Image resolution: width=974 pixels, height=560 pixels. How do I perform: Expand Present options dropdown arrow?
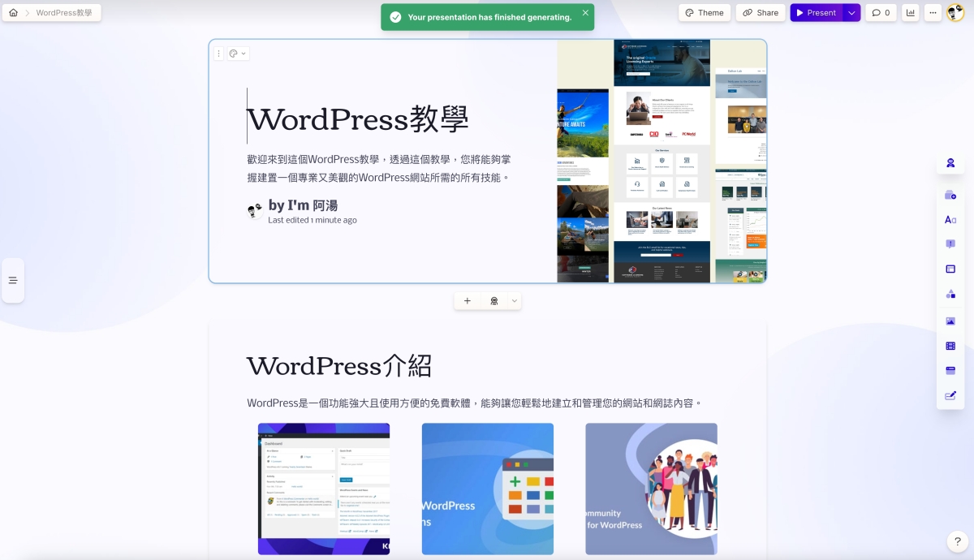pos(851,13)
